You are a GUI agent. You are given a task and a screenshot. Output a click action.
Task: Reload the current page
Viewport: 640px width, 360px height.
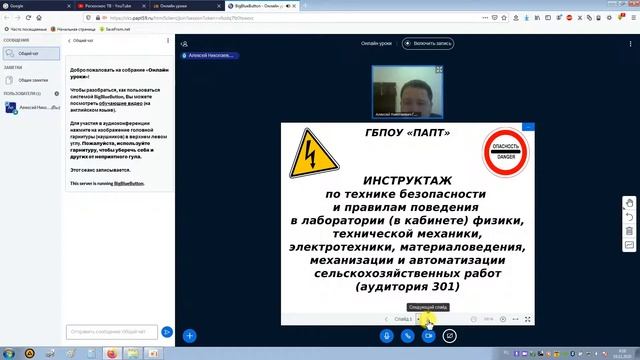[28, 18]
